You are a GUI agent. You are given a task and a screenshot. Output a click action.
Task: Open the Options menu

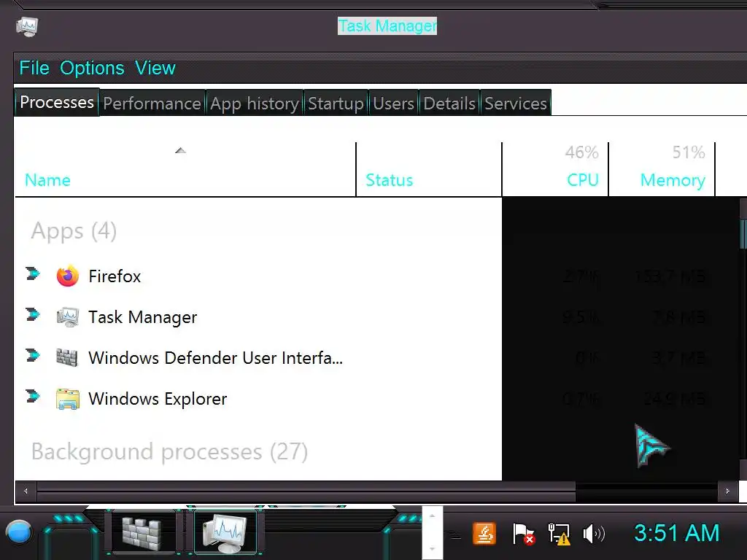(92, 68)
